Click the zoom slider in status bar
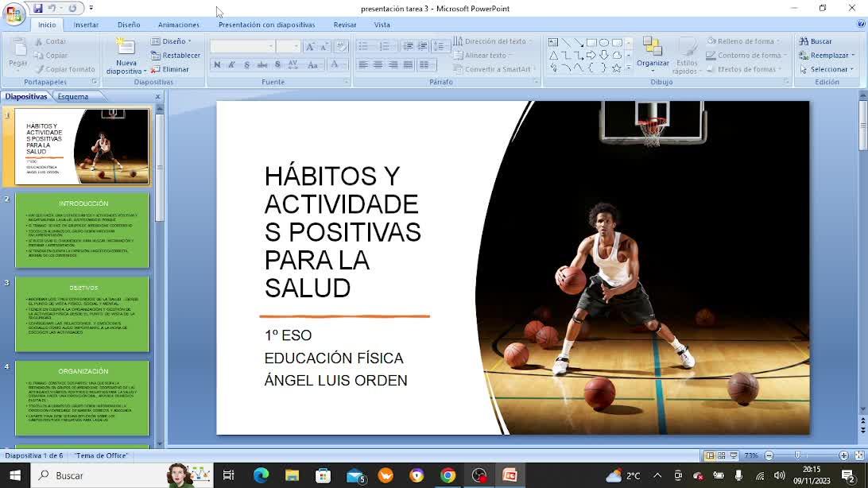Viewport: 868px width, 488px height. tap(797, 455)
